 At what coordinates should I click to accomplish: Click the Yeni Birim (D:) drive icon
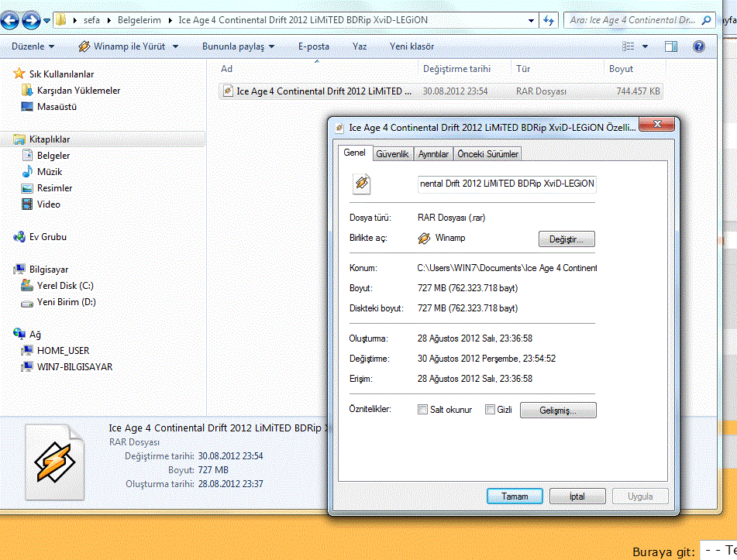(27, 303)
